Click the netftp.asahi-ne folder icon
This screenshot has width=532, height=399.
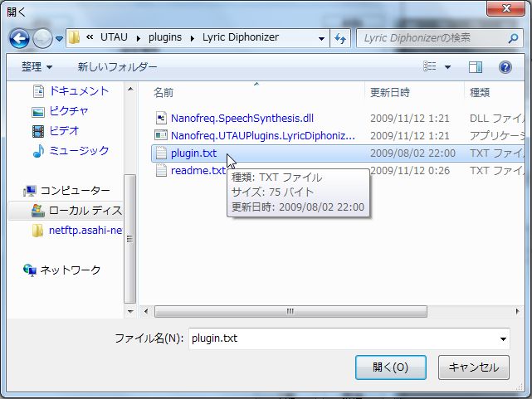click(37, 231)
